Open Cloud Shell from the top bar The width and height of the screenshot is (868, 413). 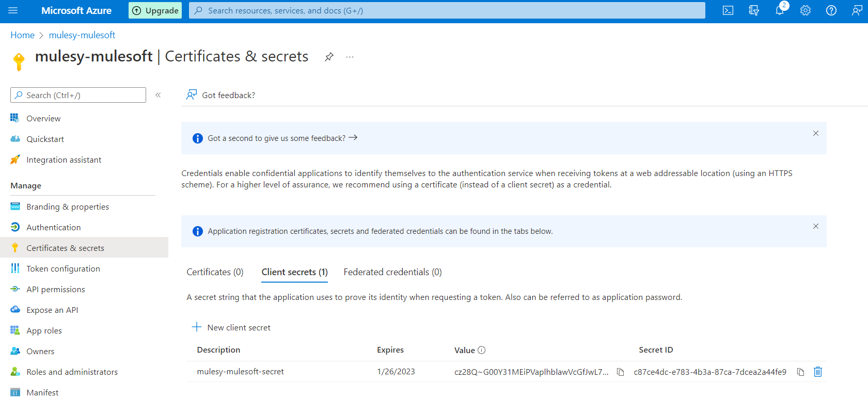(728, 10)
